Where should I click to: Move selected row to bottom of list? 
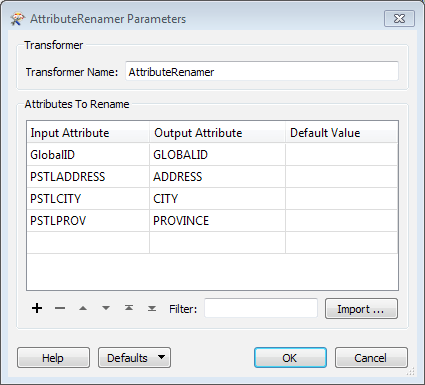(x=152, y=308)
